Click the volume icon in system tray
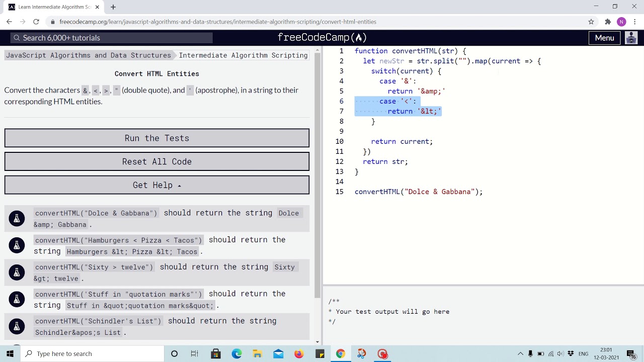 [560, 353]
